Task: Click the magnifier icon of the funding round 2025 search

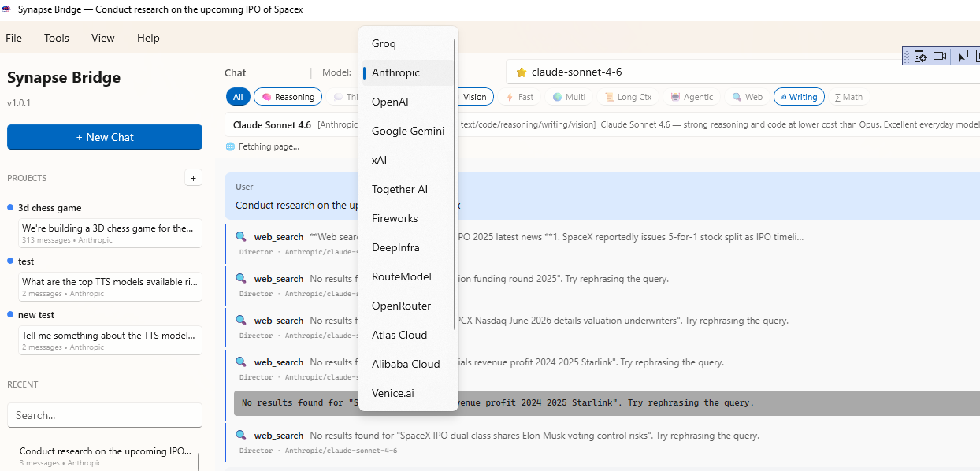Action: coord(241,279)
